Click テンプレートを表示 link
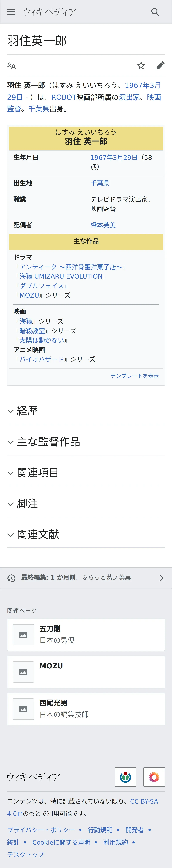The width and height of the screenshot is (172, 868). [x=135, y=376]
